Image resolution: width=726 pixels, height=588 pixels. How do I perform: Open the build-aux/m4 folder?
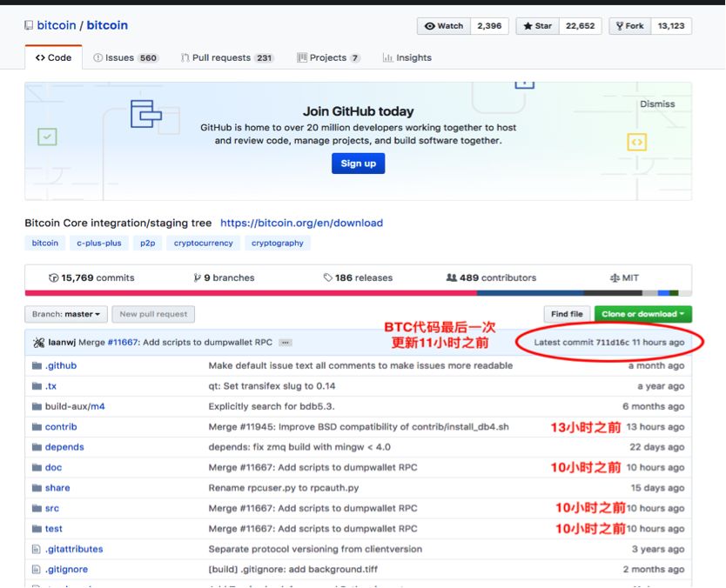point(75,406)
